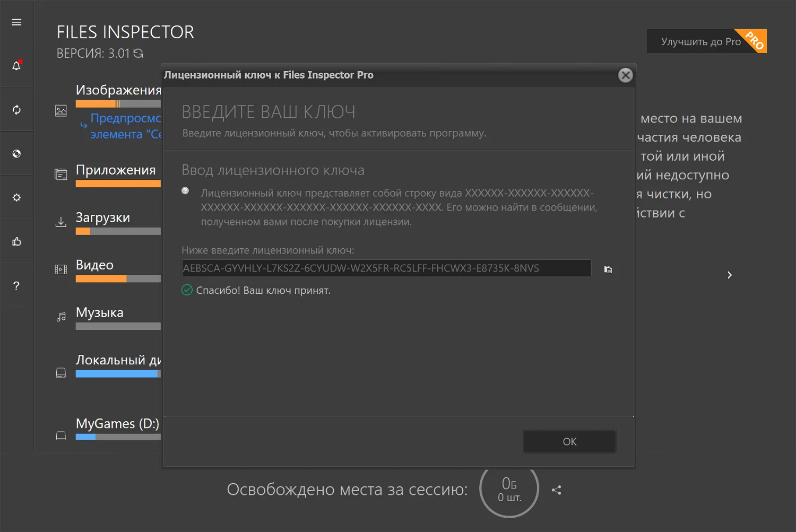Click the MyGames (D:) drive icon

coord(61,435)
